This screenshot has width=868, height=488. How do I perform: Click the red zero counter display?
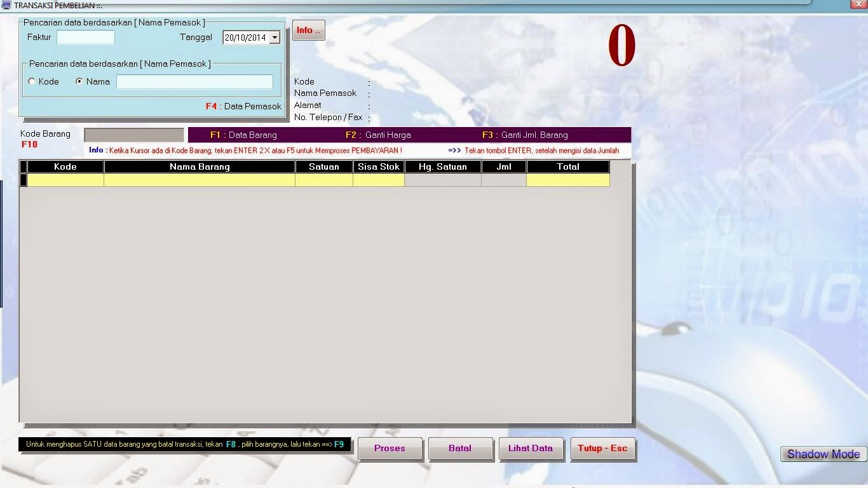click(621, 44)
